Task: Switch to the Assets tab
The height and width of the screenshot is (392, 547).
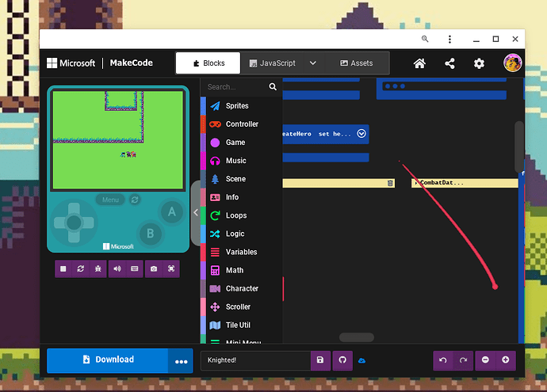Action: [x=357, y=63]
